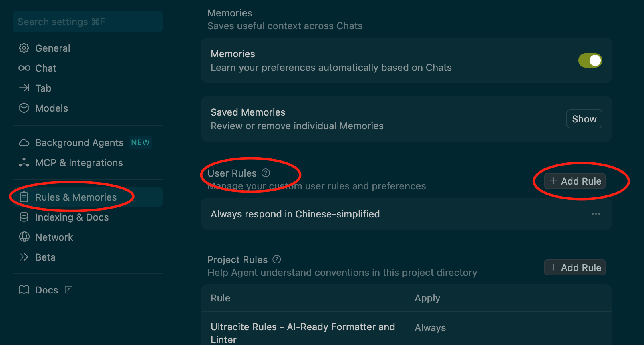Click the Network globe icon
The height and width of the screenshot is (345, 644).
tap(24, 237)
